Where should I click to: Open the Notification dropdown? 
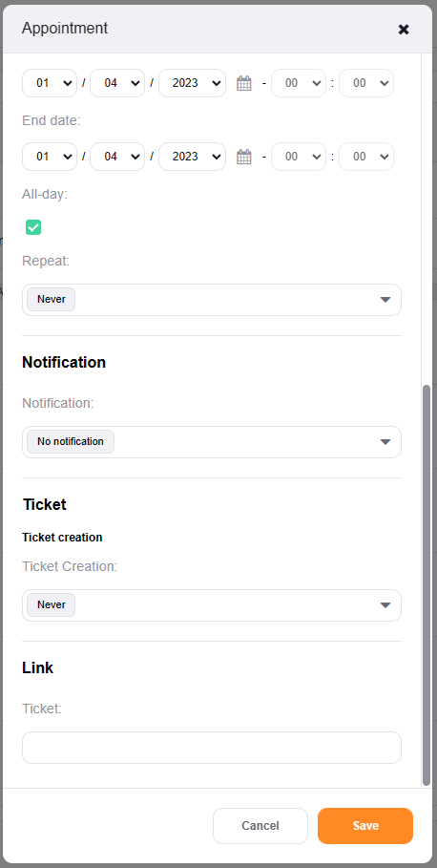pos(212,442)
